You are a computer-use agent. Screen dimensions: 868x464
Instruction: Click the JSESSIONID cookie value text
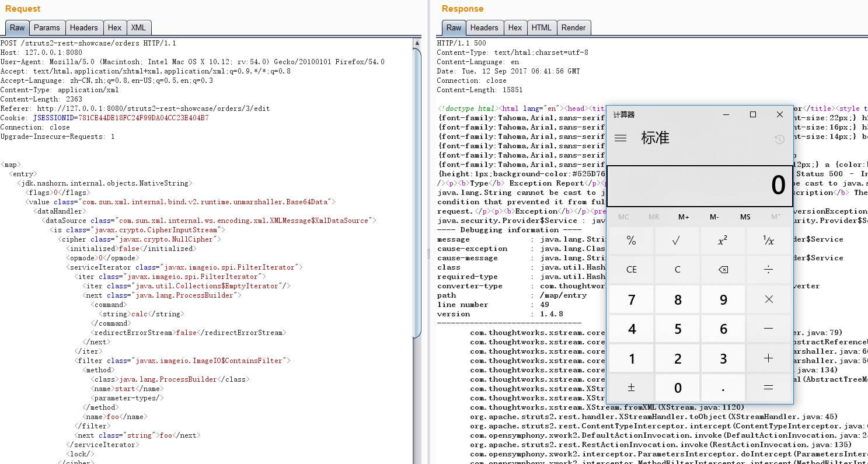[x=143, y=118]
